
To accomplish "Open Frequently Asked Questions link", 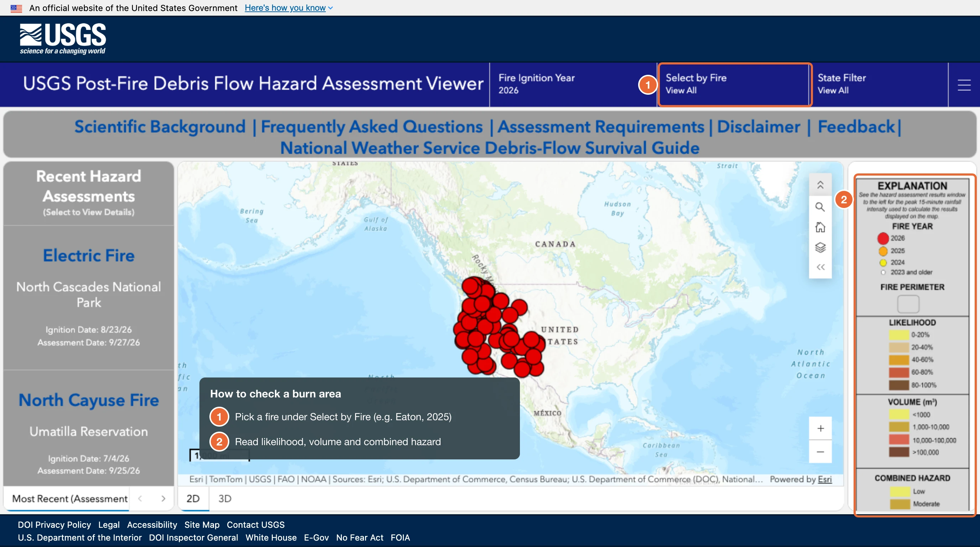I will [x=372, y=127].
